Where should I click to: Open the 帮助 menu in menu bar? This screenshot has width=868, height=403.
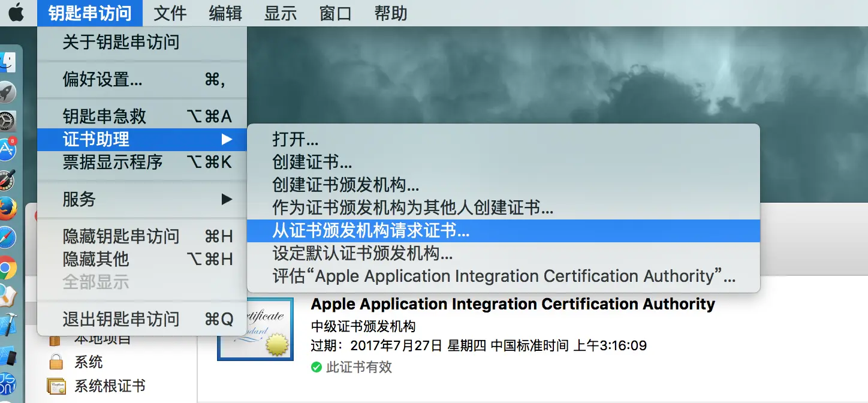[391, 13]
